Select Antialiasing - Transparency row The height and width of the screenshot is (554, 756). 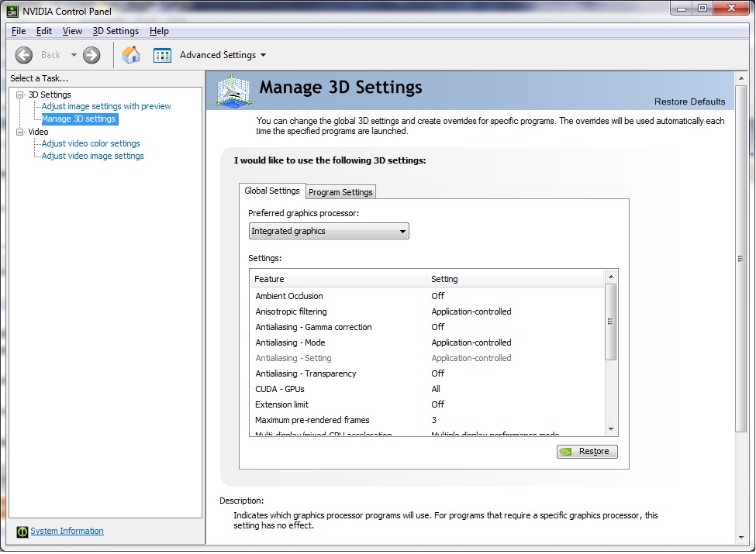point(426,373)
